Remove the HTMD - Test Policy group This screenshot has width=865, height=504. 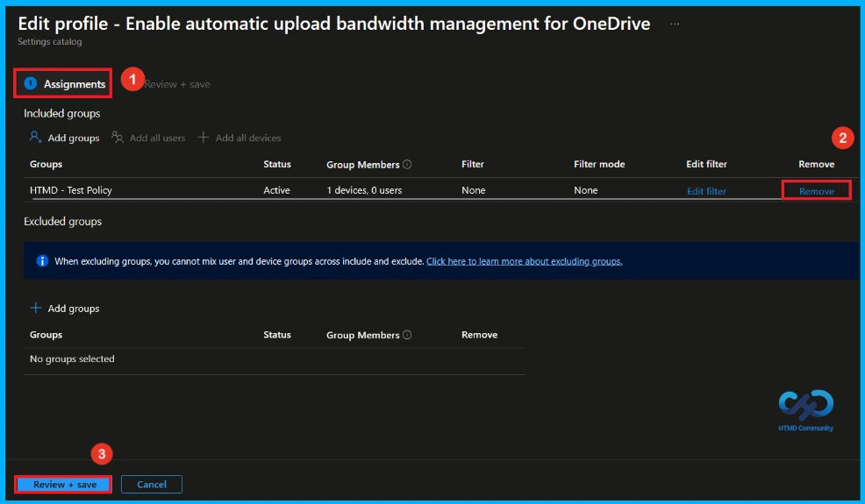(x=817, y=191)
